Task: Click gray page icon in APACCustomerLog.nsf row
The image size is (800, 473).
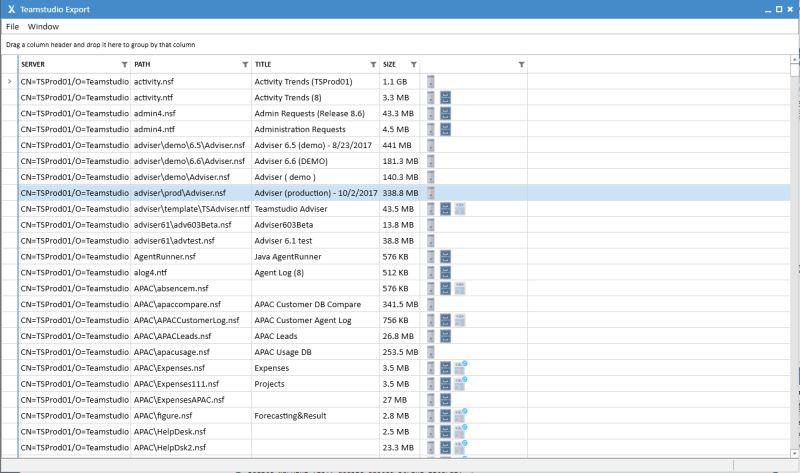Action: point(460,320)
